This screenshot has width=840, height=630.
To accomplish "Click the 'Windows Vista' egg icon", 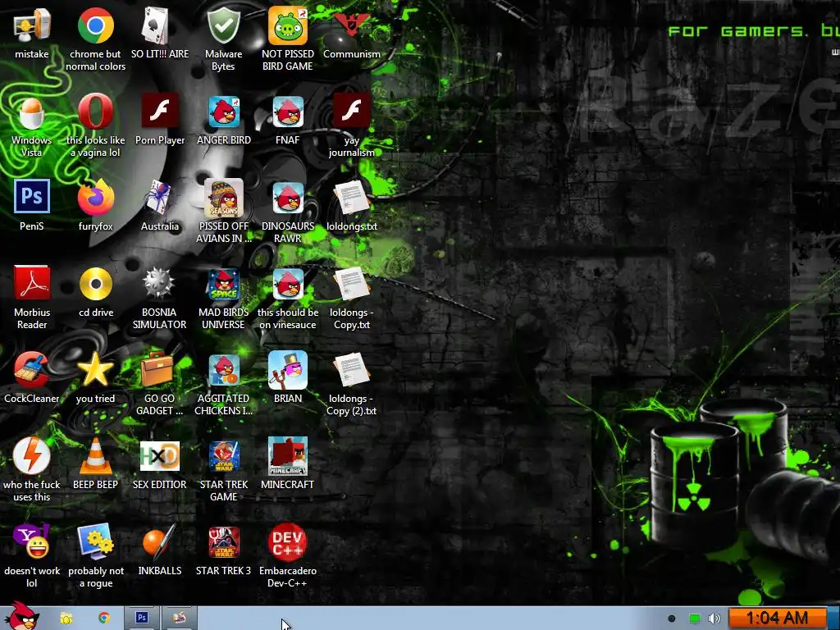I will (32, 112).
